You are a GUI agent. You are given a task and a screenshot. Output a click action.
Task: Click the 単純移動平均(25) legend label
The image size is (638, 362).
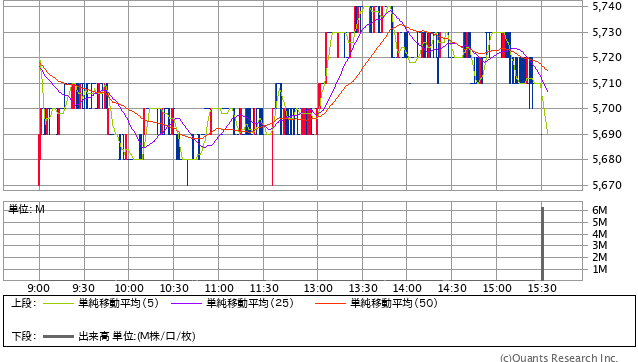point(250,303)
